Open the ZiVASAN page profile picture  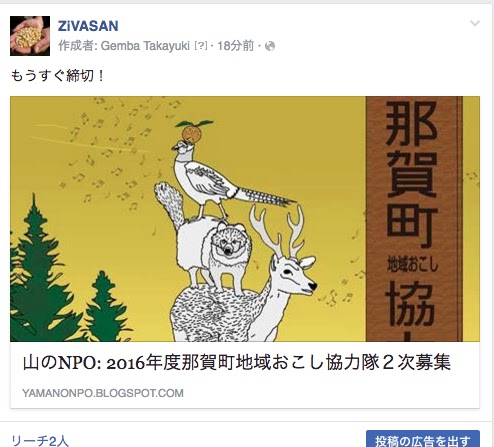(30, 36)
